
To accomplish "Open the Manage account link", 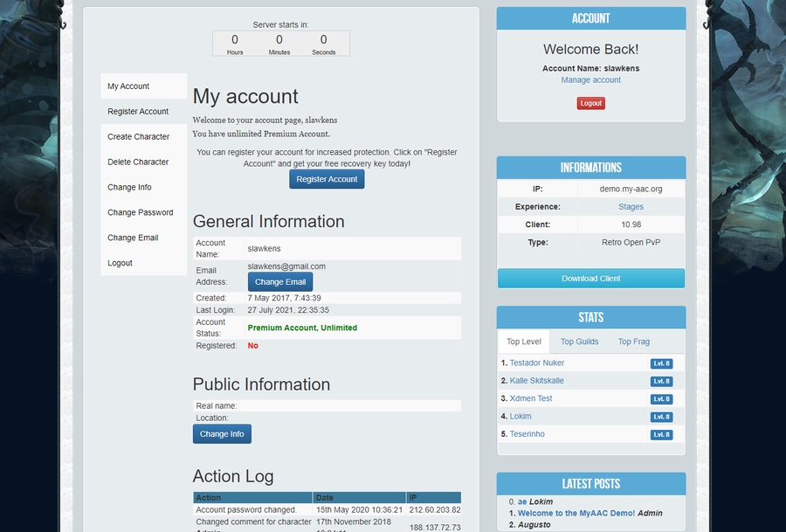I will [590, 80].
